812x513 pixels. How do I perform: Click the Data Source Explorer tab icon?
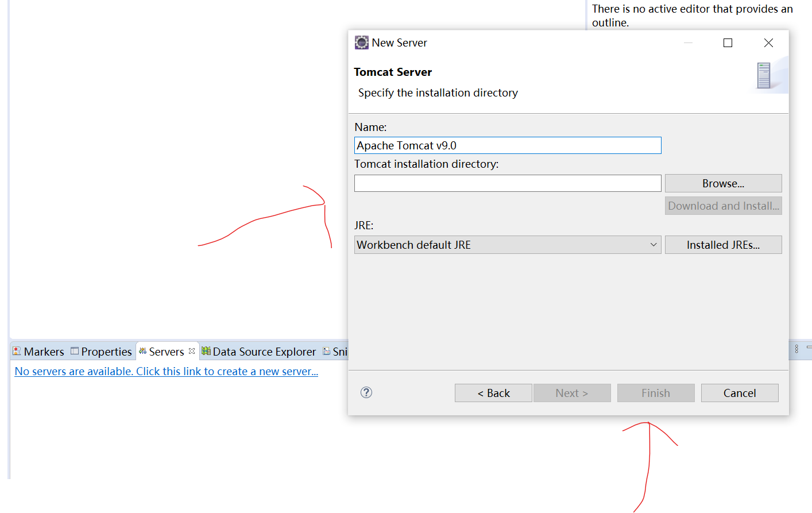[x=206, y=351]
